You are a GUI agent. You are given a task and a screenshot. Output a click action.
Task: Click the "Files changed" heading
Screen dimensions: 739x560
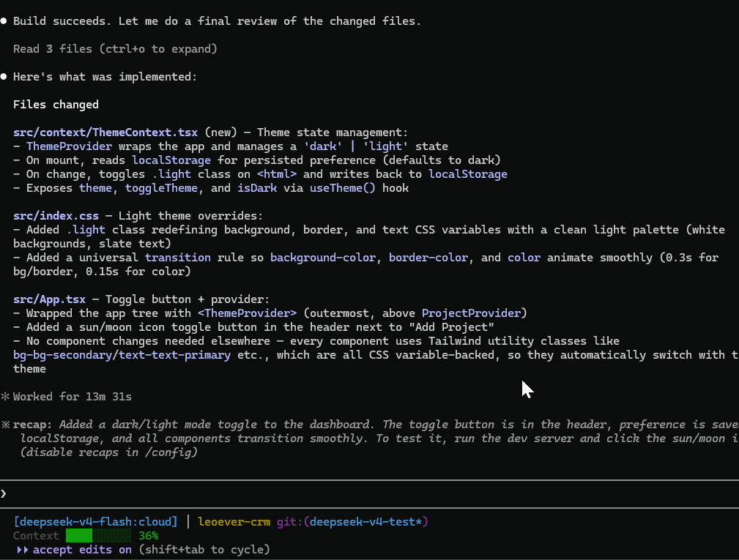point(56,105)
